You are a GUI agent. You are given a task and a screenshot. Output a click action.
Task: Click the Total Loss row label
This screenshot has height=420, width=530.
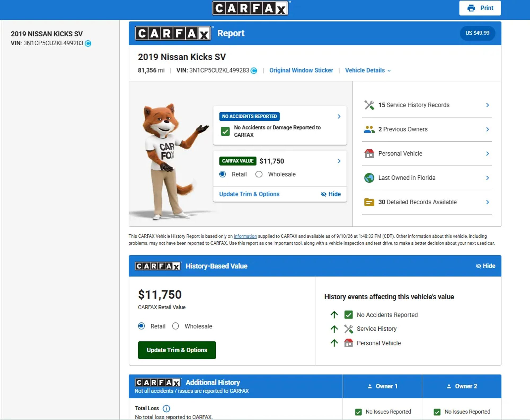click(147, 408)
